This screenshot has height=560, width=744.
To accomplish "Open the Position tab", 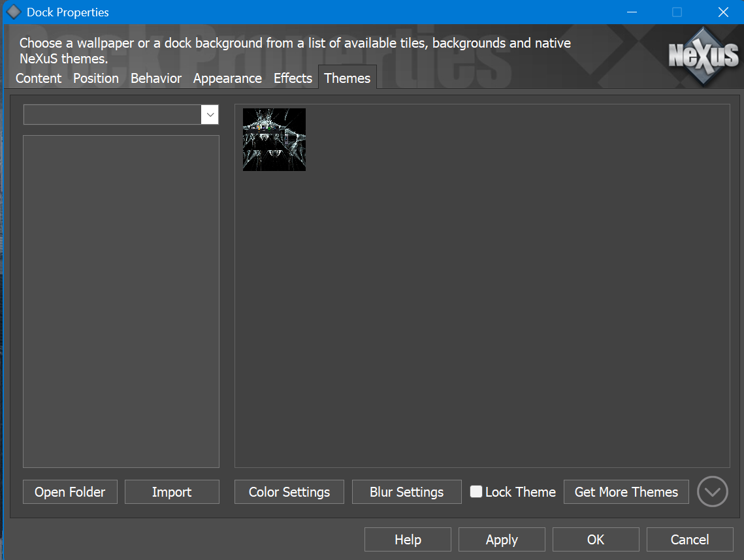I will [x=96, y=78].
